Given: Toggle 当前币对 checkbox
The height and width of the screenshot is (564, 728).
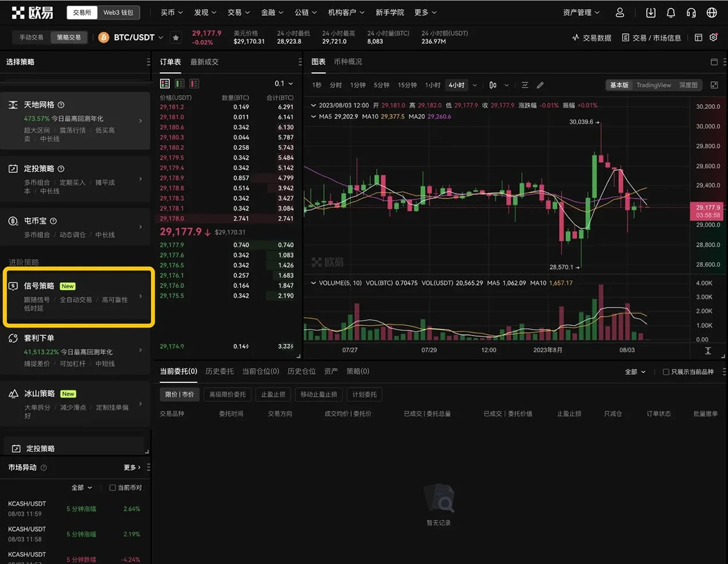Looking at the screenshot, I should 112,488.
